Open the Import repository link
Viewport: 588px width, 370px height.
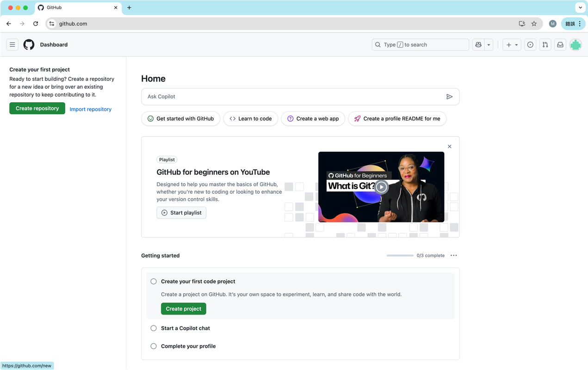click(91, 109)
